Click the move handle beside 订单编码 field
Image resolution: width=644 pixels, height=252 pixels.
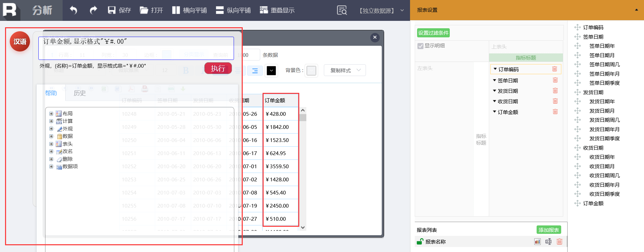[578, 27]
